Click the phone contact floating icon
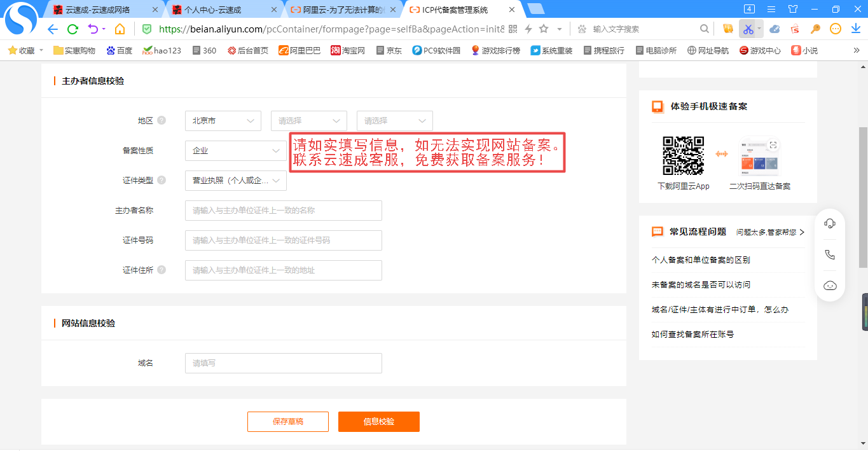The height and width of the screenshot is (451, 868). (x=829, y=254)
